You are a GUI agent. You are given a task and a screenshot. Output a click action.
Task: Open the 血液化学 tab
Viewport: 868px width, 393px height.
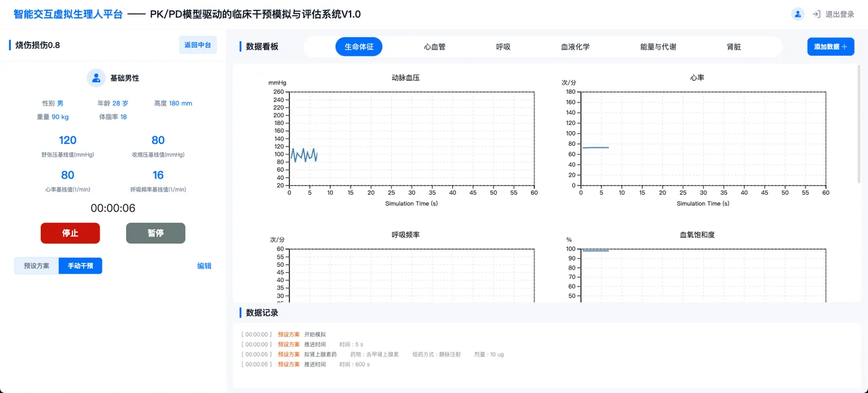(575, 47)
